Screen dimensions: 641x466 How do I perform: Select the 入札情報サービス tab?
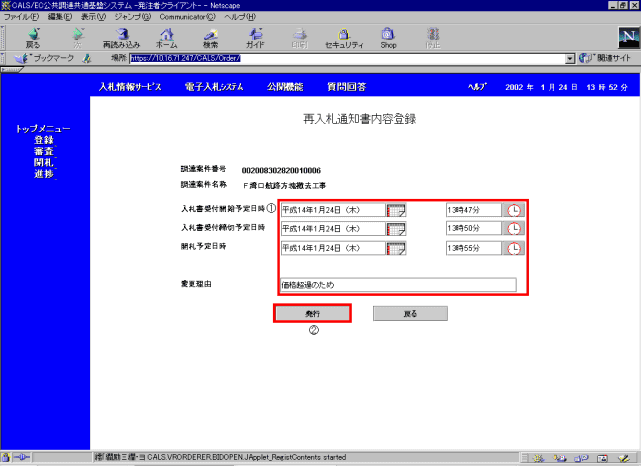[130, 87]
